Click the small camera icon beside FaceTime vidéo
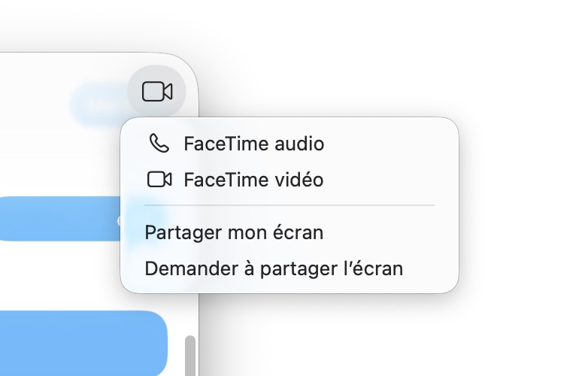Viewport: 588px width, 376px height. [x=159, y=180]
